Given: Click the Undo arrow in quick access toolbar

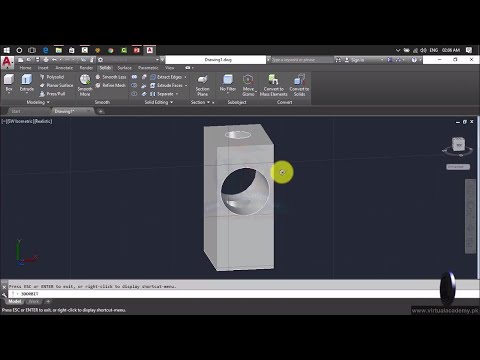Looking at the screenshot, I should tap(54, 60).
